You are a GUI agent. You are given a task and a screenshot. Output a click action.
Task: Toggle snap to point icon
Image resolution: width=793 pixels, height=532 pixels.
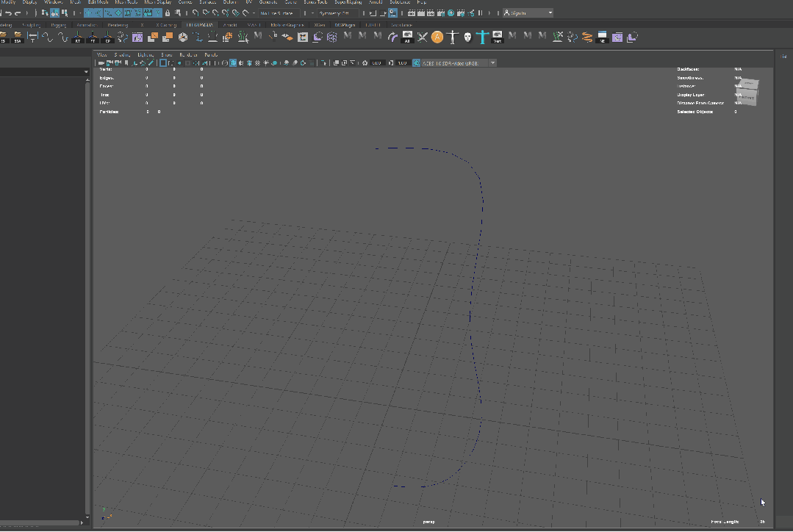pyautogui.click(x=216, y=13)
